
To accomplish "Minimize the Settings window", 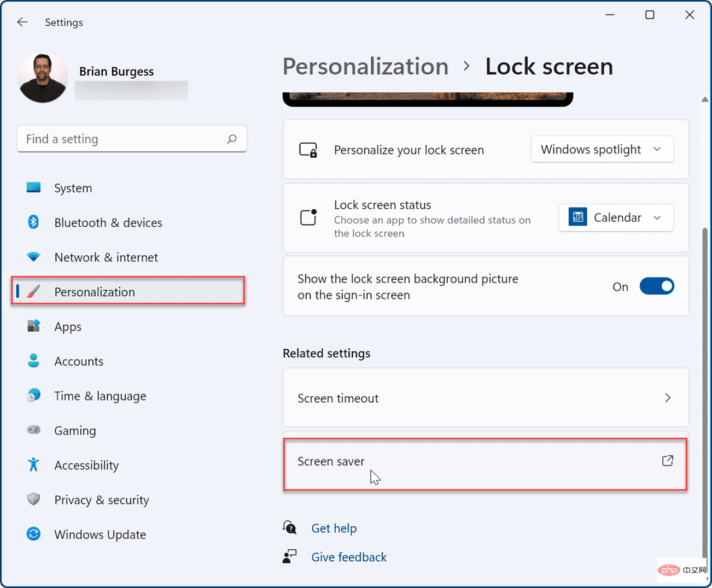I will [610, 15].
